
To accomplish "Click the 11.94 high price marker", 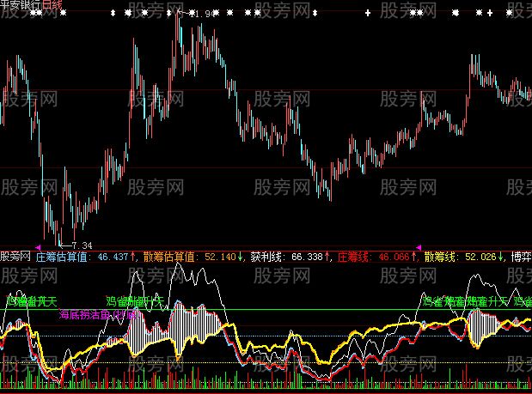I will click(201, 15).
